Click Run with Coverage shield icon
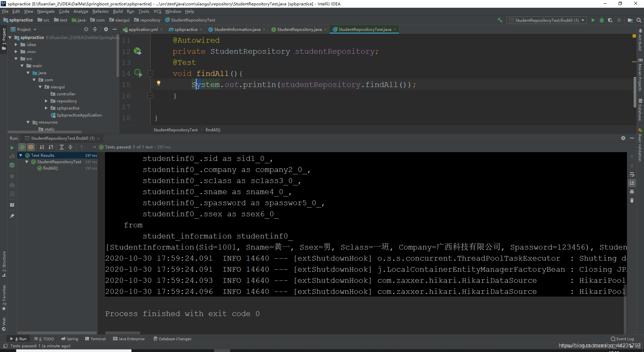644x352 pixels. point(610,20)
